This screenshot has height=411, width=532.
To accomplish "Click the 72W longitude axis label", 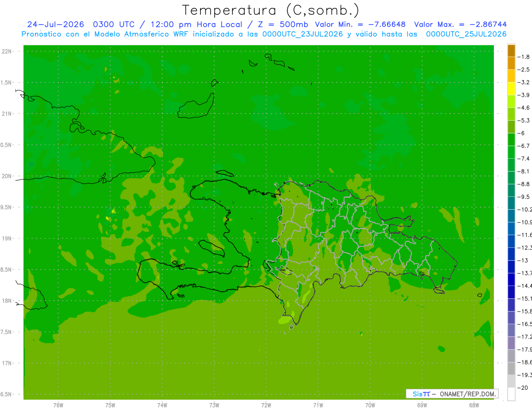I will pos(266,405).
